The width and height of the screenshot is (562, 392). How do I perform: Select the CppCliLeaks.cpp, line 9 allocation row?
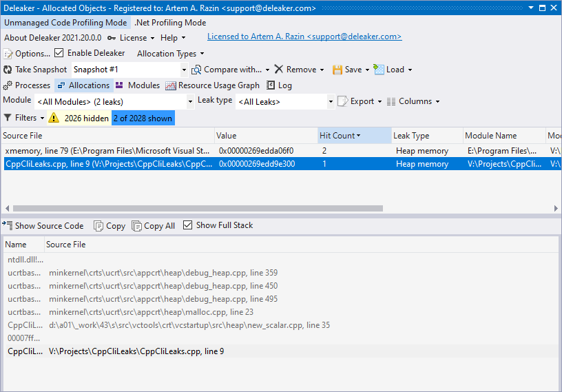click(282, 164)
